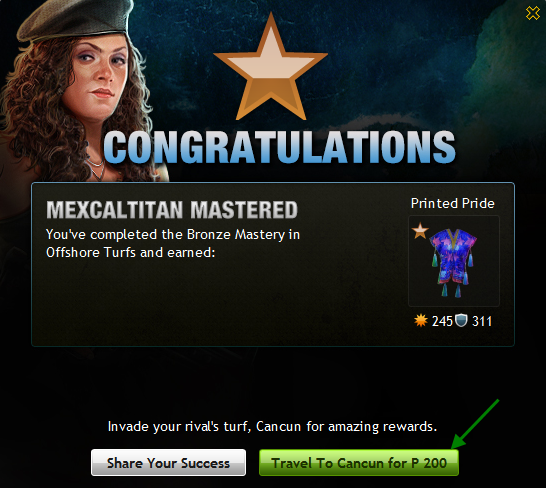The image size is (546, 488).
Task: Share Your Success button
Action: coord(169,463)
